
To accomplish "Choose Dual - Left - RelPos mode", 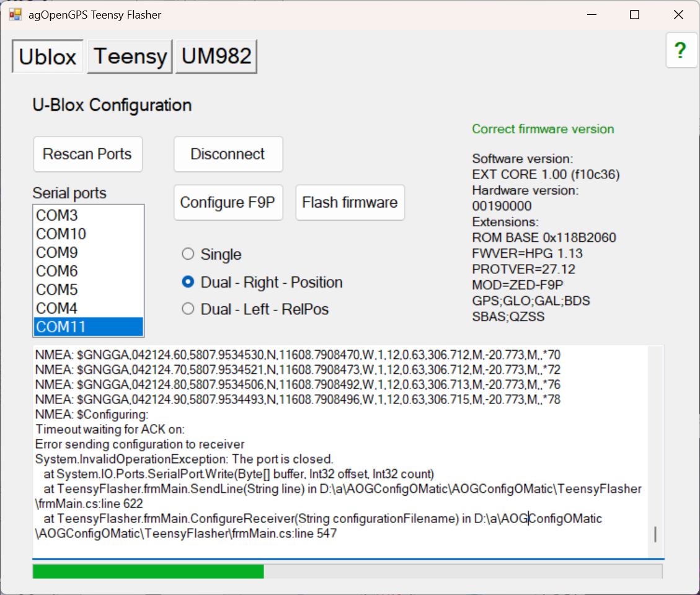I will coord(255,309).
